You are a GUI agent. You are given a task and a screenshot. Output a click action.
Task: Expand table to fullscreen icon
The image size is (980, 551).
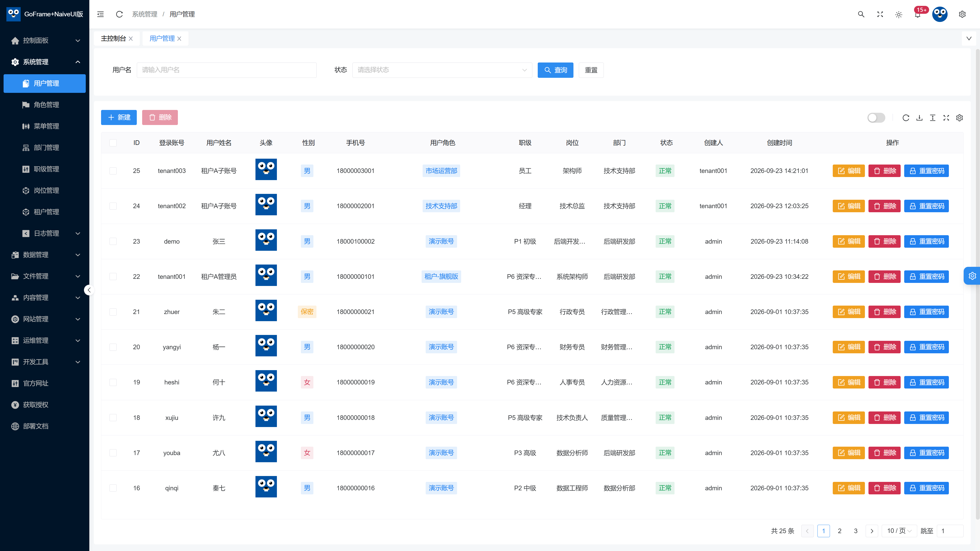tap(946, 118)
